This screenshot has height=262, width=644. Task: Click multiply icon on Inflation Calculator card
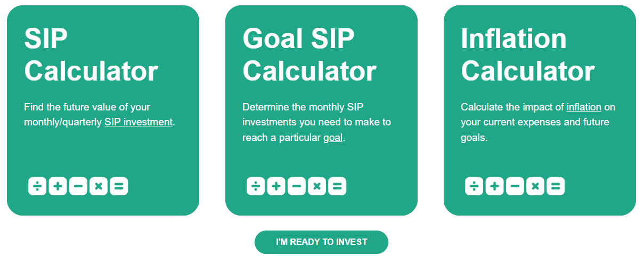point(535,186)
